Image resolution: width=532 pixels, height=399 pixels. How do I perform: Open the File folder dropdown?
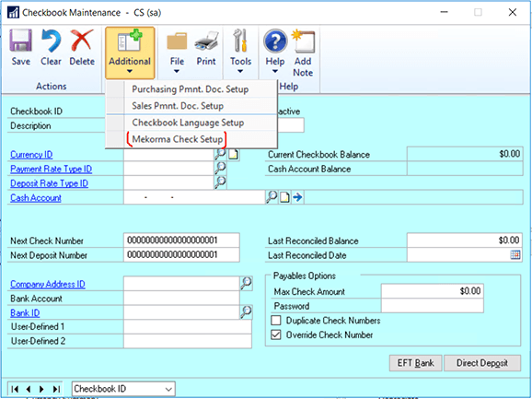click(177, 53)
